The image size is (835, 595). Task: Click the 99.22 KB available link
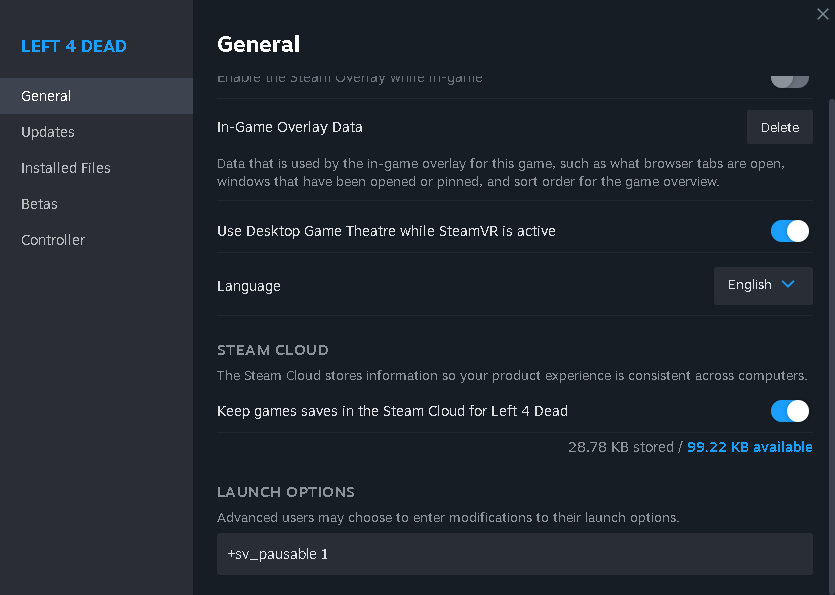[x=749, y=447]
